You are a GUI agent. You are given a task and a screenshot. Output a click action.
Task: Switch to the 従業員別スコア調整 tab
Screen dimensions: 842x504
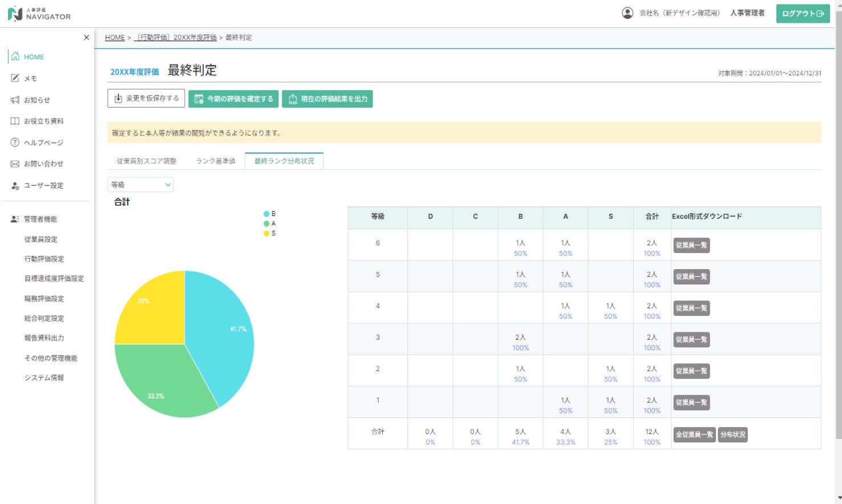tap(147, 161)
